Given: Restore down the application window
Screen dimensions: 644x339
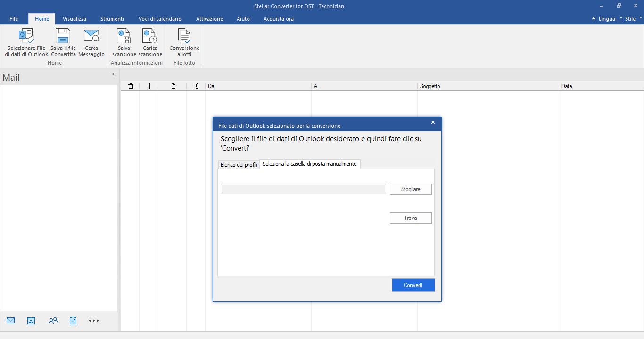Looking at the screenshot, I should [619, 6].
